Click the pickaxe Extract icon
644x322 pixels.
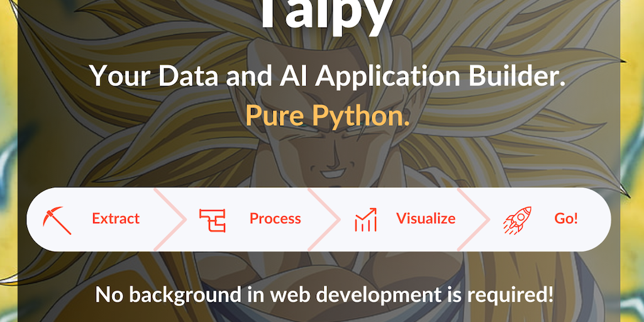(x=57, y=220)
